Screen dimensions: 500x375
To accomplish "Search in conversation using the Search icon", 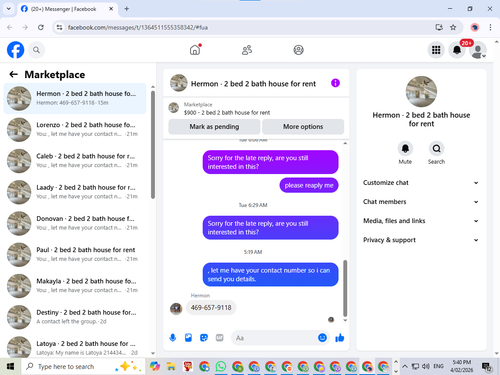I will 436,148.
